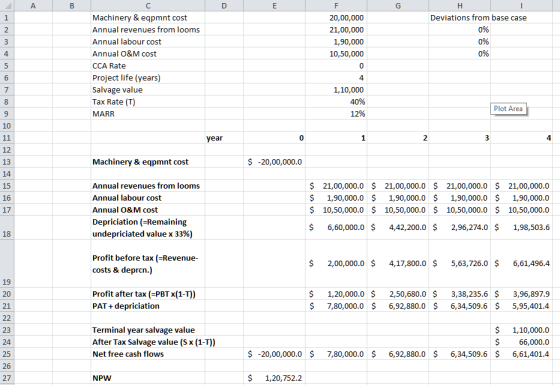Viewport: 560px width, 385px height.
Task: Click 'Deviations from base case' heading
Action: pyautogui.click(x=478, y=18)
